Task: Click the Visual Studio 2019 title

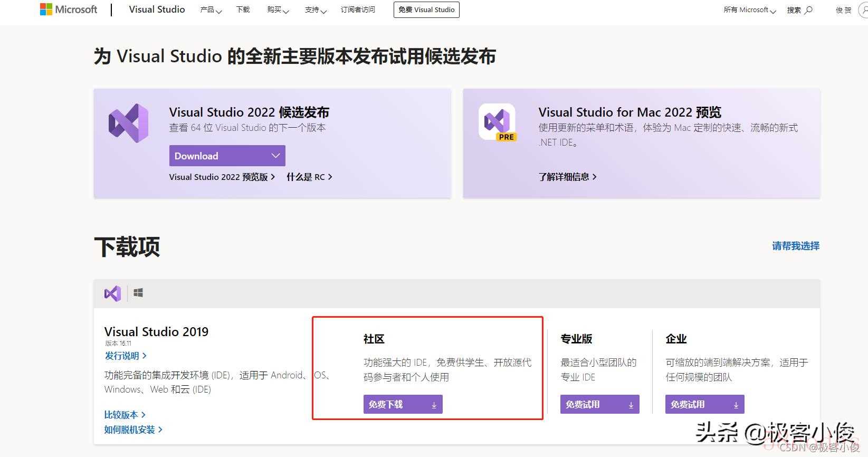Action: click(x=156, y=331)
